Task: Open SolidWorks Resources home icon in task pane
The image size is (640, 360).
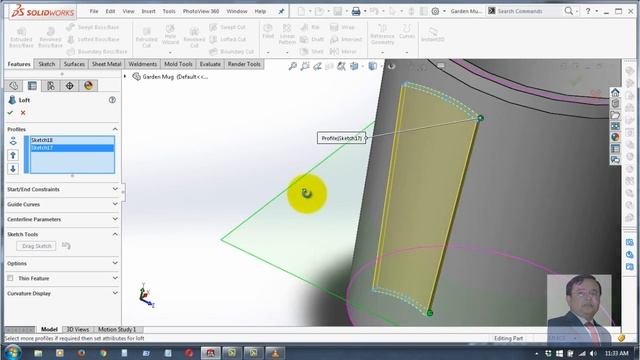Action: pyautogui.click(x=615, y=92)
